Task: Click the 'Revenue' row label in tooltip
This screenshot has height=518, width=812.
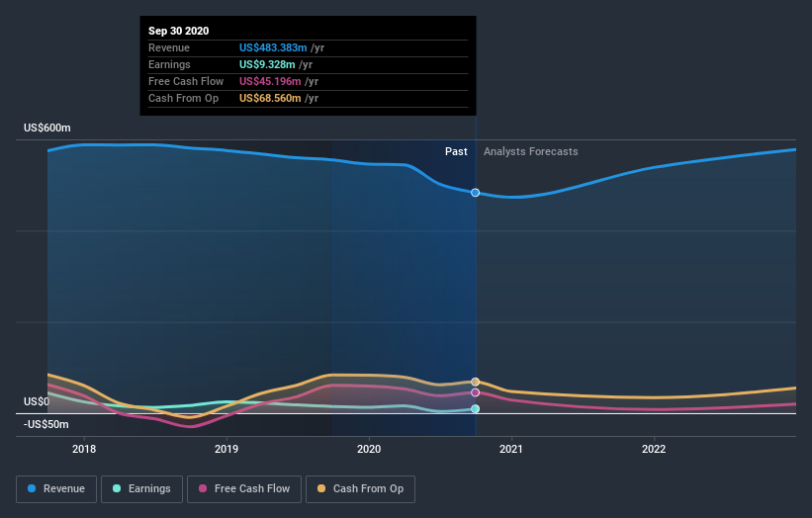Action: click(169, 47)
